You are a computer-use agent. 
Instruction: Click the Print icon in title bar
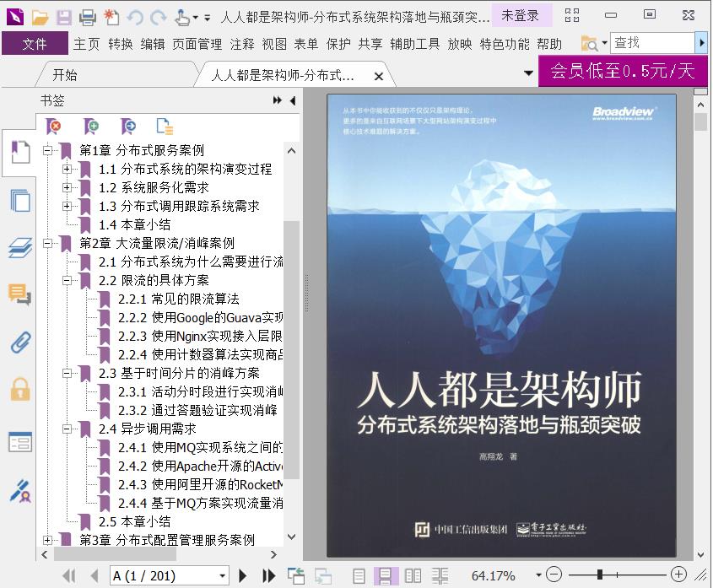tap(87, 17)
